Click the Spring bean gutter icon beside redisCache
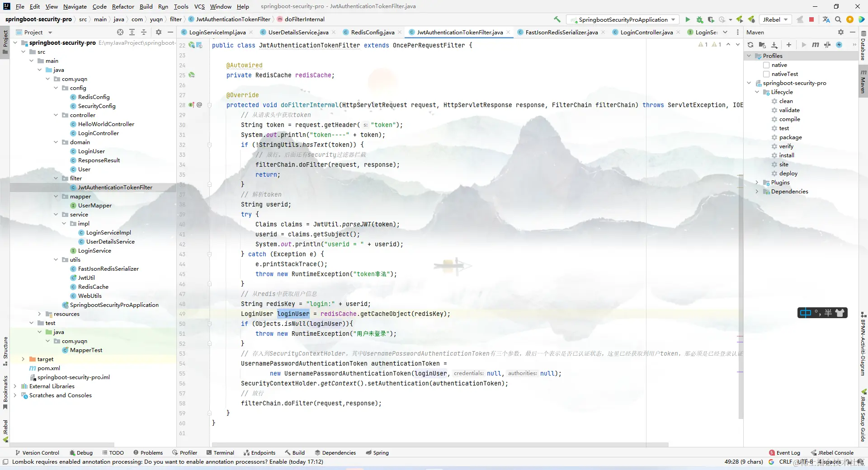The image size is (868, 470). (x=192, y=75)
